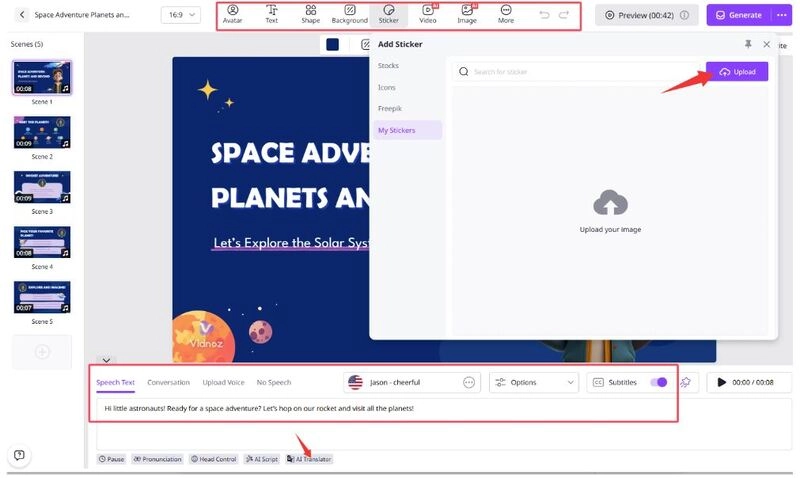Viewport: 800px width, 478px height.
Task: Switch to the No Speech tab
Action: 274,382
